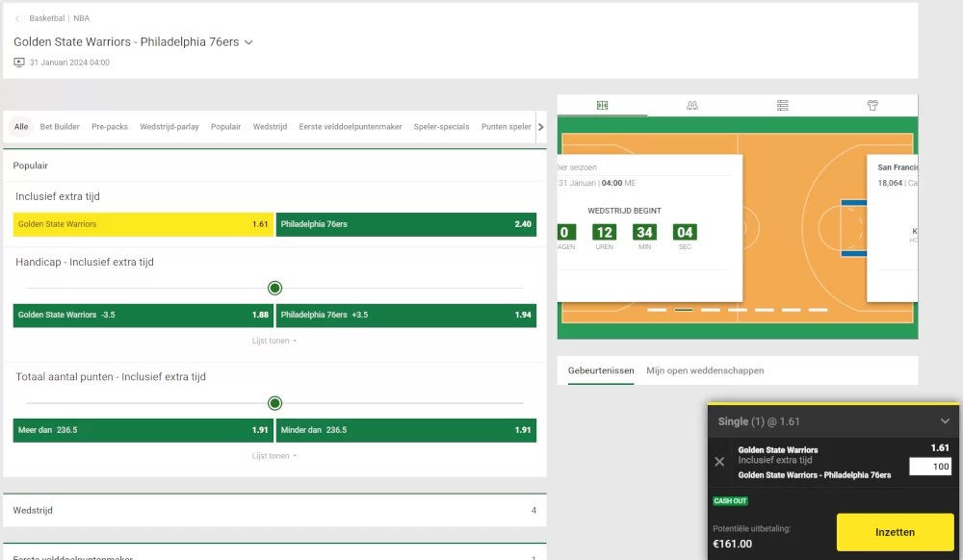
Task: Bet Philadelphia 76ers +3.5 at 1.94
Action: pyautogui.click(x=406, y=316)
